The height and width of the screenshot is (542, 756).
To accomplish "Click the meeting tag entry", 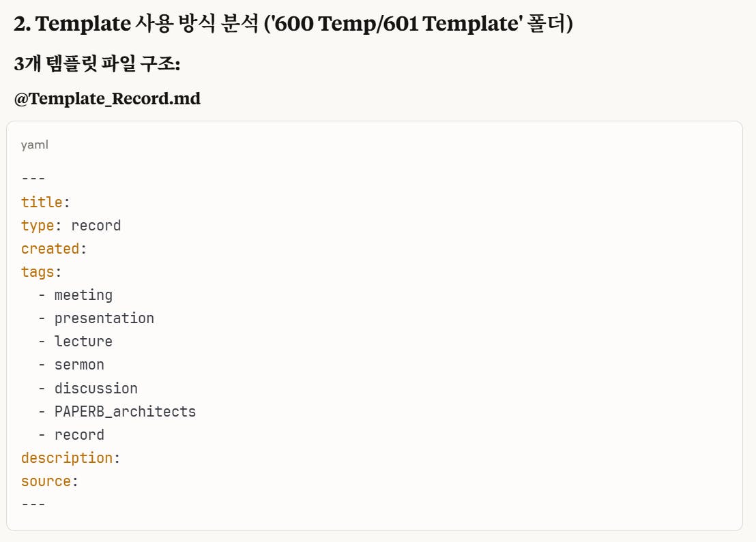I will click(x=83, y=295).
